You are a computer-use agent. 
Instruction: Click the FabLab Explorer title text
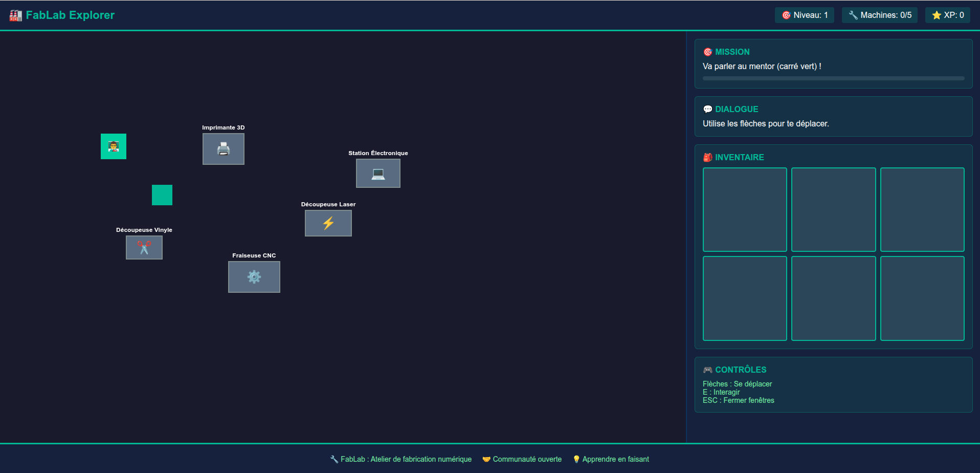(x=70, y=15)
